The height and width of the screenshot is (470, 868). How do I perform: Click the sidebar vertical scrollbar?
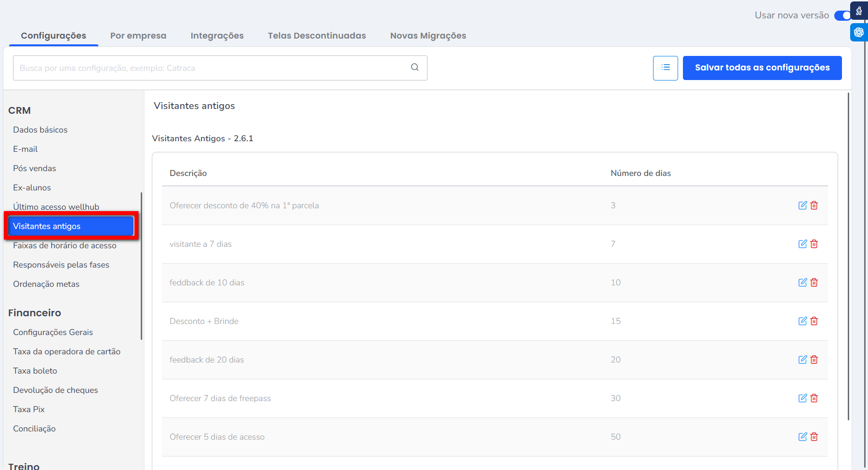pos(141,265)
